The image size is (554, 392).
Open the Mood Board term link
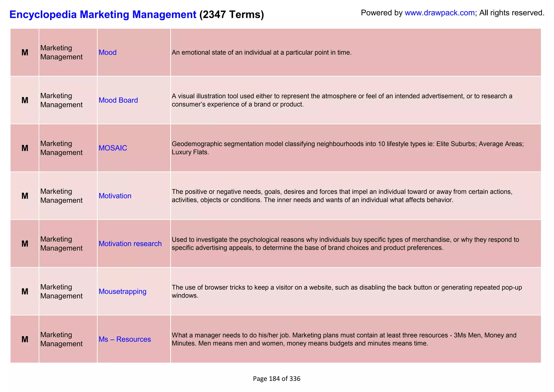point(118,100)
